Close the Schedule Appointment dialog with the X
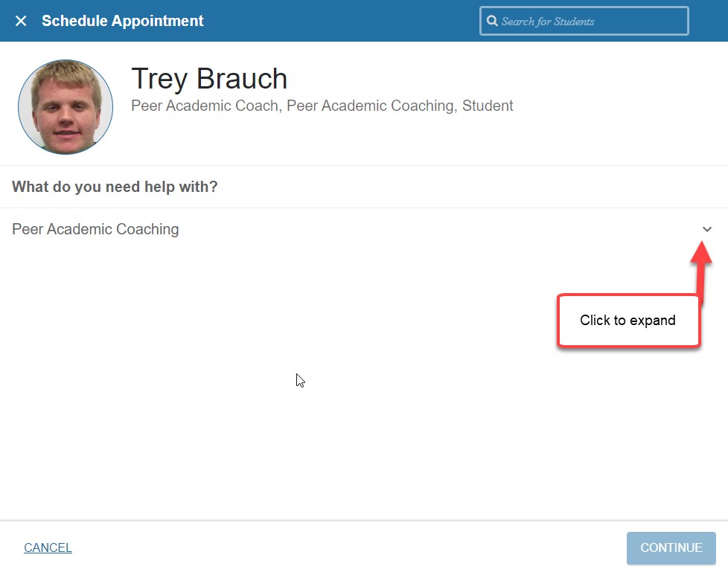Image resolution: width=728 pixels, height=575 pixels. (x=21, y=21)
